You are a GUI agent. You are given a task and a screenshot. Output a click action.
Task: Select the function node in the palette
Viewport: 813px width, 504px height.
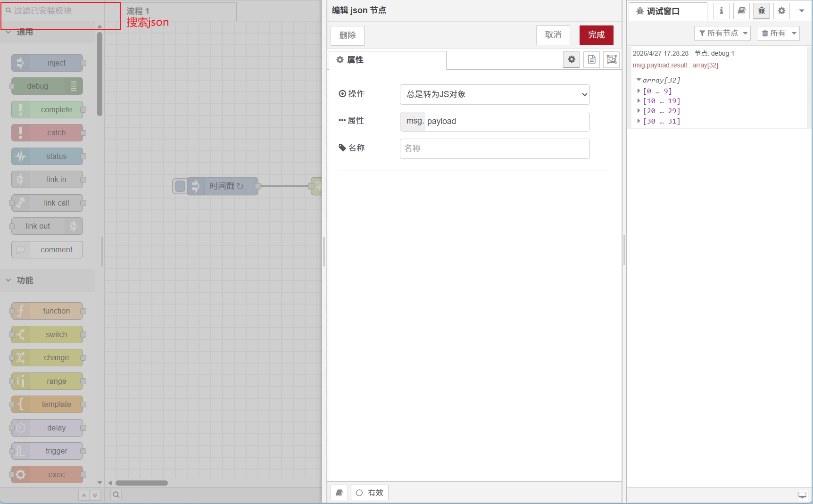(x=47, y=311)
